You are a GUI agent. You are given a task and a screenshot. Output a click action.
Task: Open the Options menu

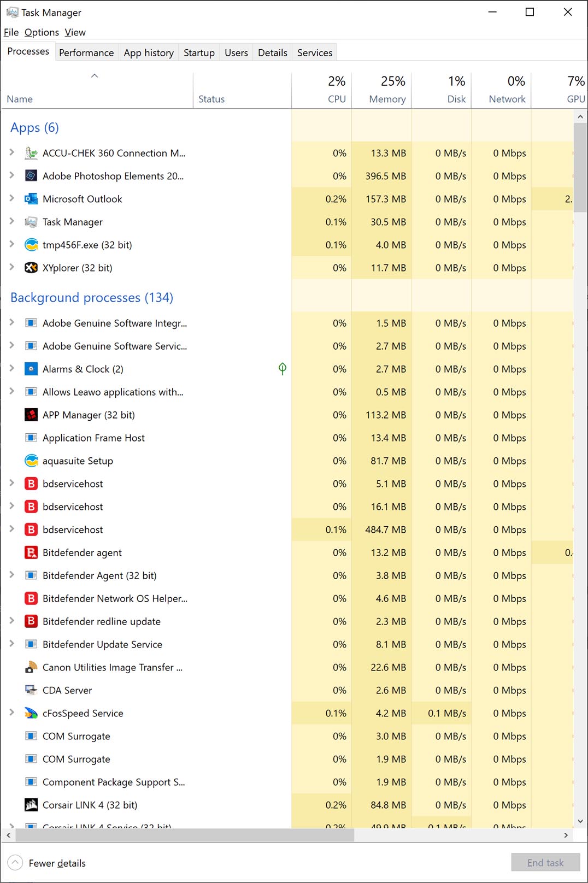click(42, 32)
